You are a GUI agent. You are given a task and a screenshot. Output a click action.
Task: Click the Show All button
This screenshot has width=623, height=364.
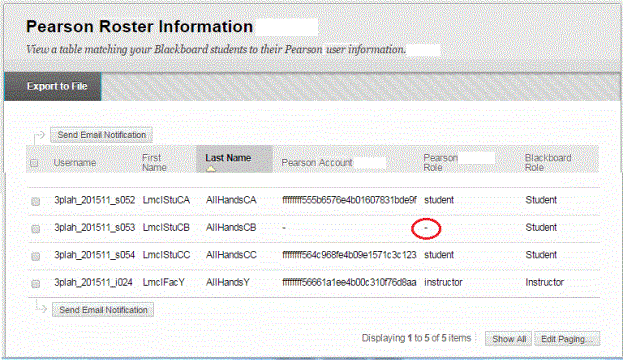(x=509, y=339)
